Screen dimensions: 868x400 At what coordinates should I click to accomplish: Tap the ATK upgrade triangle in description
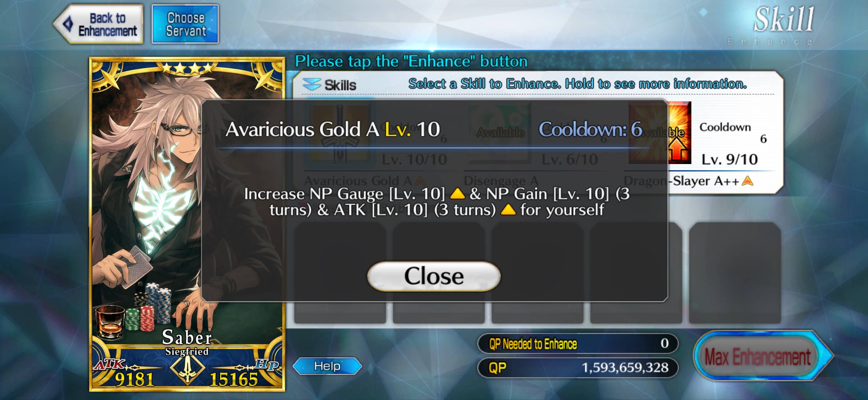click(x=508, y=210)
